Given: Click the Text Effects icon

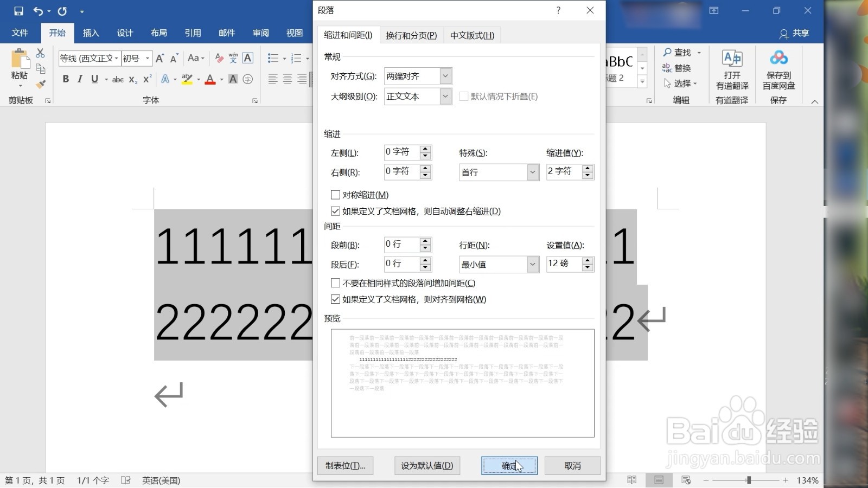Looking at the screenshot, I should [x=165, y=79].
